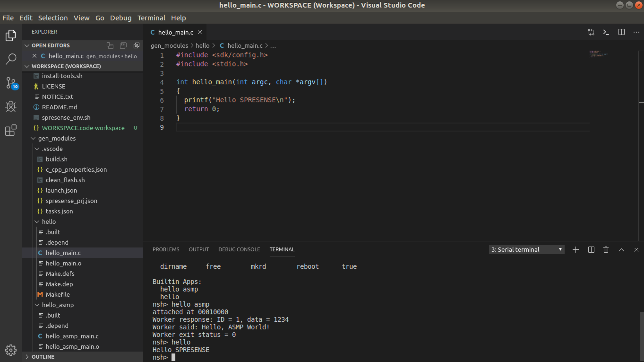Close all editors in Open Editors
This screenshot has height=362, width=644.
click(136, 45)
